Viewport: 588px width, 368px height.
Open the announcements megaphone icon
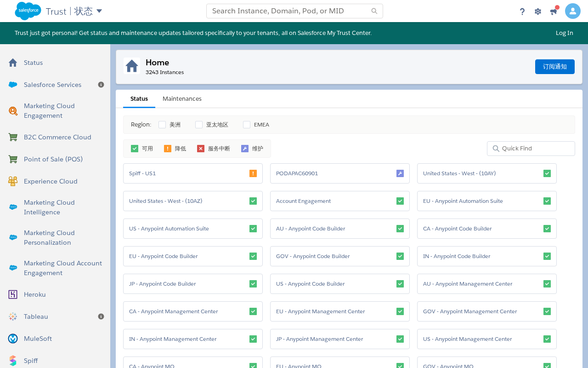click(554, 11)
